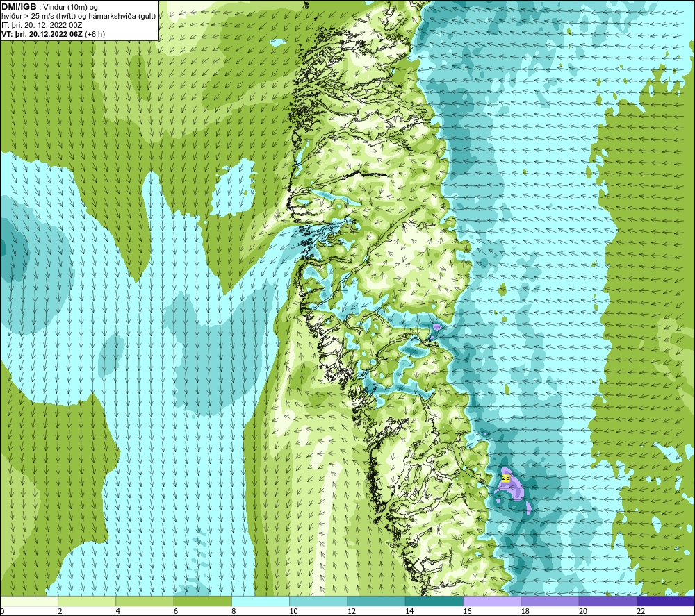This screenshot has width=695, height=616.
Task: Click the scale label '10'
Action: pos(293,611)
